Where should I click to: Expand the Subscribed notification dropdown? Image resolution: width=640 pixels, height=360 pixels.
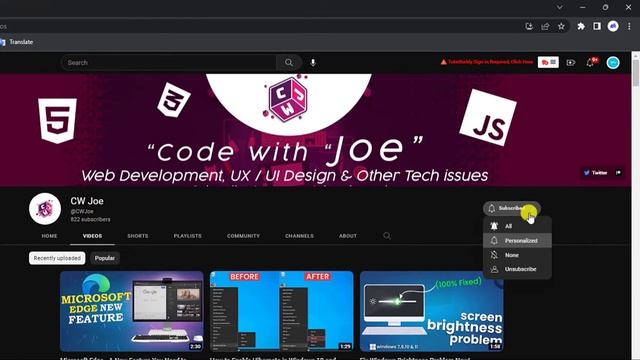point(512,208)
